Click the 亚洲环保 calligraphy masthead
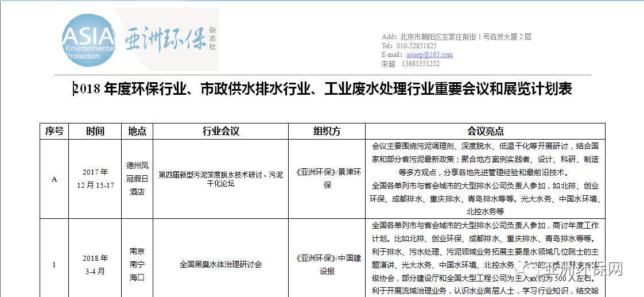 [165, 40]
